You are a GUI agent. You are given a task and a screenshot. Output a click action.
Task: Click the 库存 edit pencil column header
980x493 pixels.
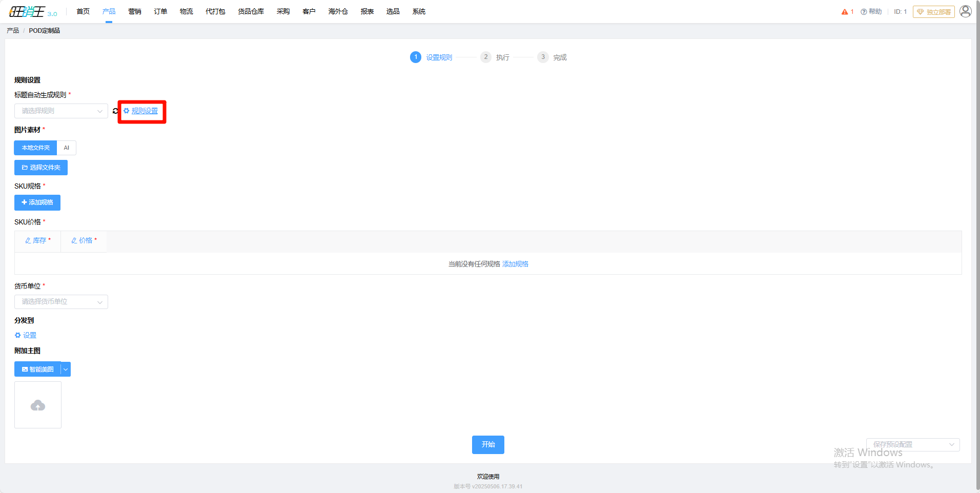[38, 240]
